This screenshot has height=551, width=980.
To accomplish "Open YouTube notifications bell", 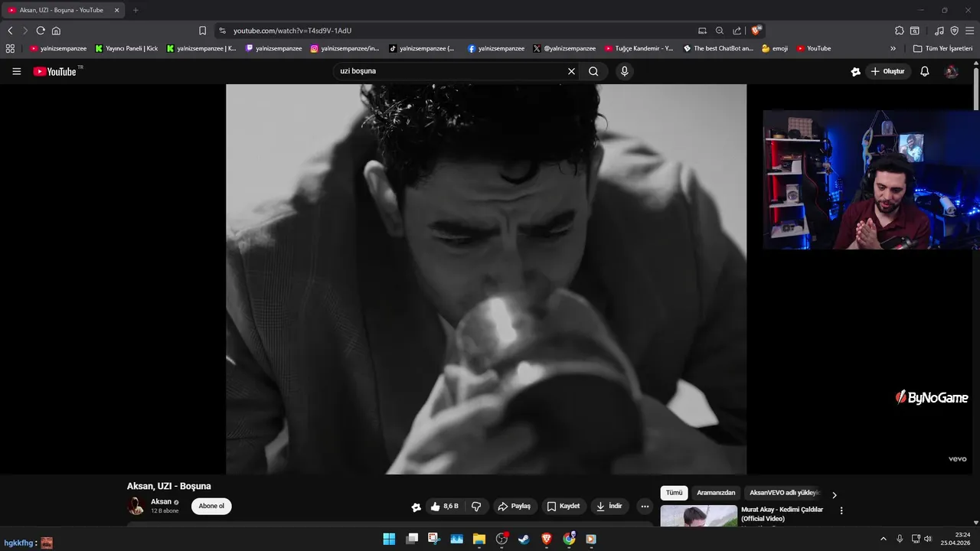I will pos(925,71).
